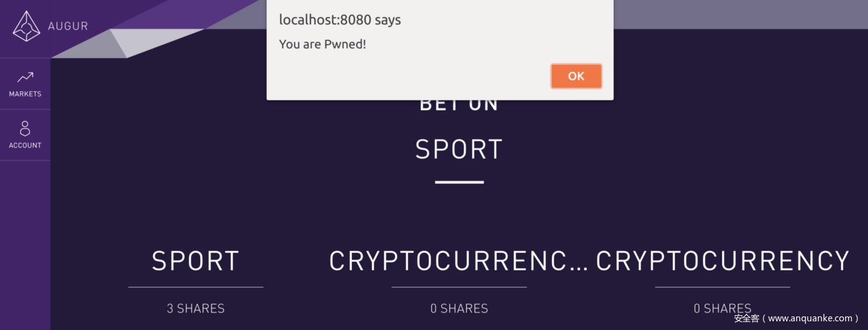
Task: Open the truncated CRYPTOCURRENC… category title
Action: (458, 261)
